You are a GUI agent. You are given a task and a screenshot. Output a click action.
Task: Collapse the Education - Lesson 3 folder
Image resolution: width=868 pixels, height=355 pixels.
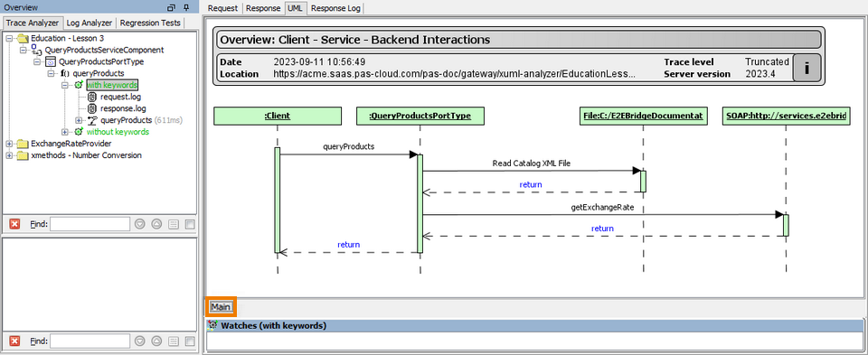(9, 39)
